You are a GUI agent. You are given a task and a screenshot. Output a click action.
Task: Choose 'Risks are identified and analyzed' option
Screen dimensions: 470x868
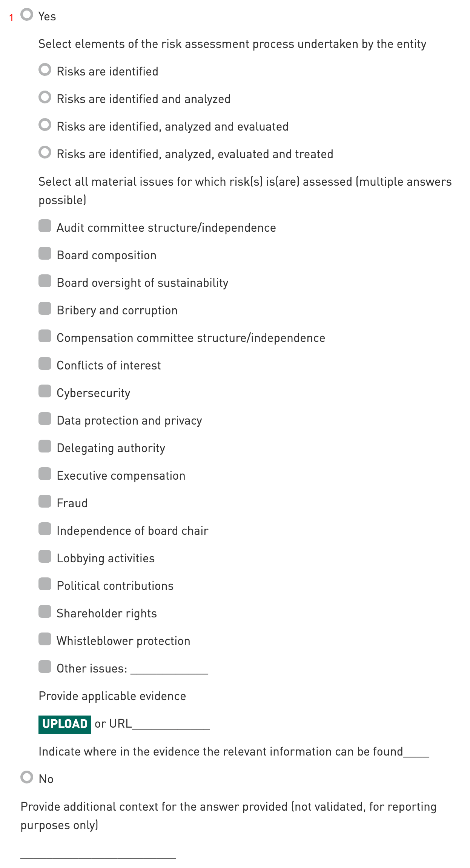tap(45, 97)
